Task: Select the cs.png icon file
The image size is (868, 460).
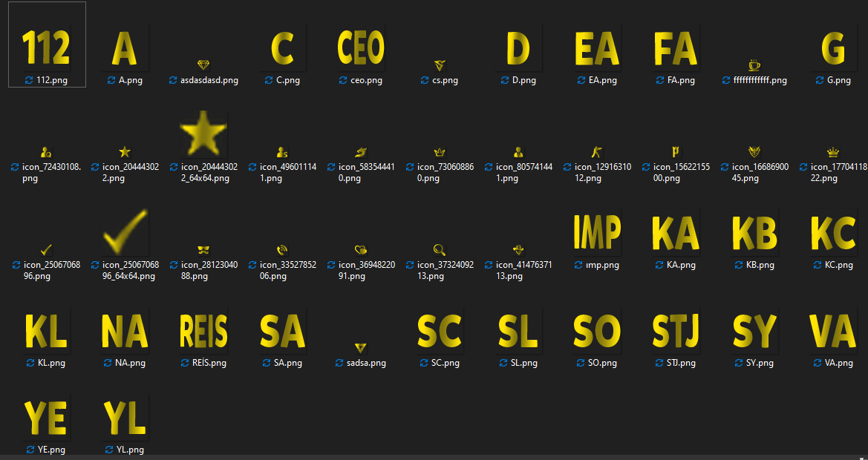Action: pos(440,65)
